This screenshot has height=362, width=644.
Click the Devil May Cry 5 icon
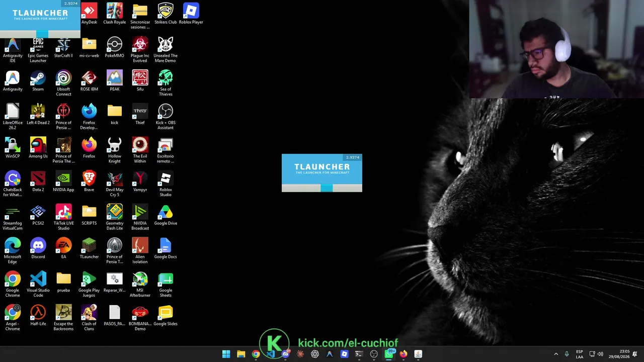[115, 184]
